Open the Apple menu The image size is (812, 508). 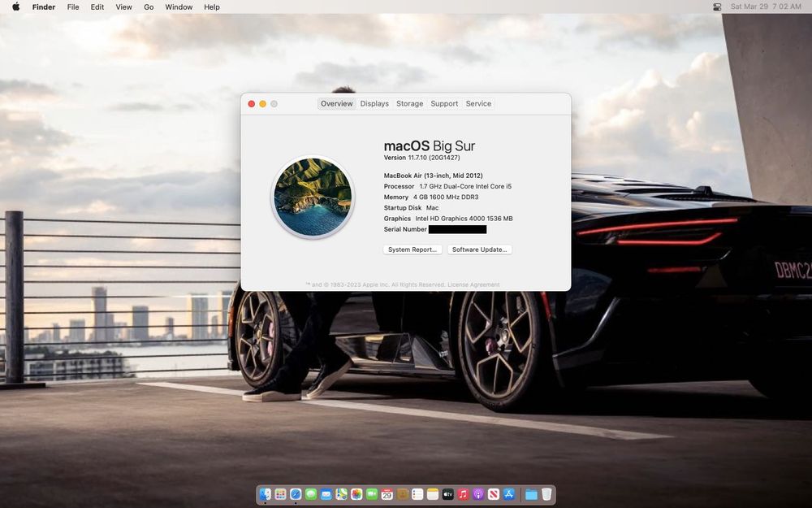(16, 7)
